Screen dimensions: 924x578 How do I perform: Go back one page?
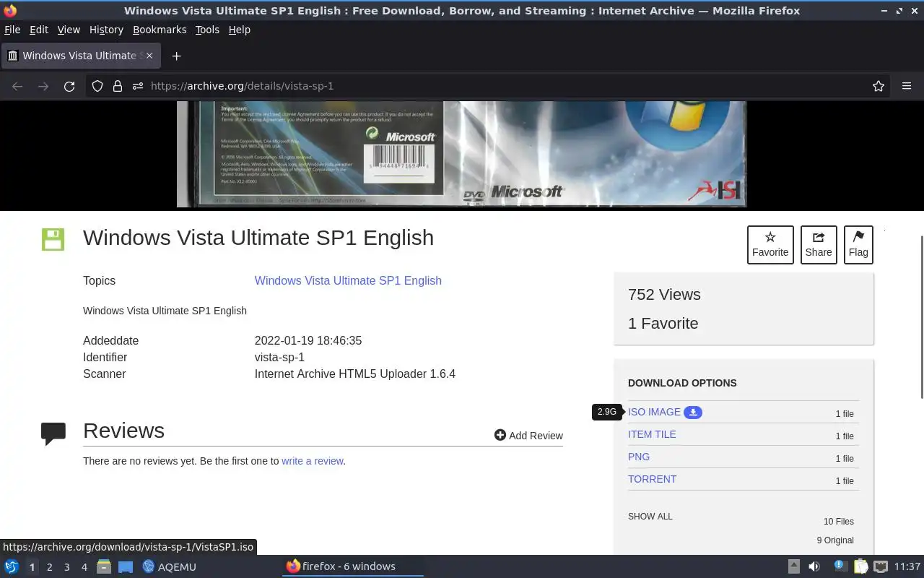click(x=17, y=86)
